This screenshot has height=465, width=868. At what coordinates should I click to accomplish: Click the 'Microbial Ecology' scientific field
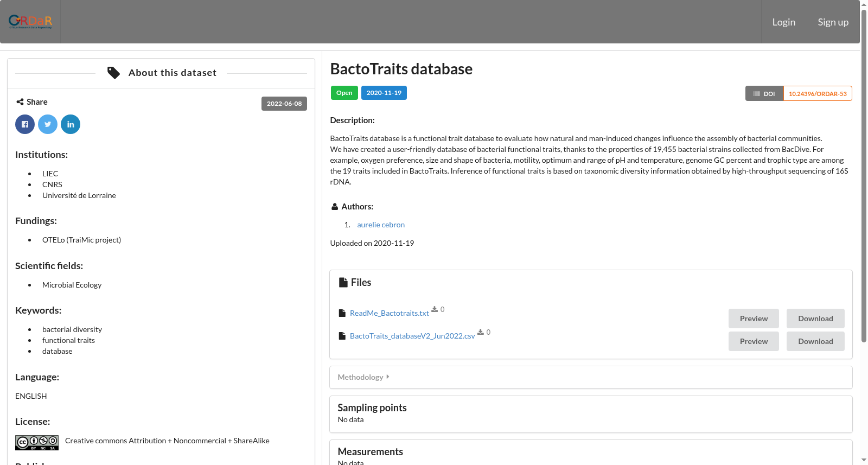click(72, 285)
